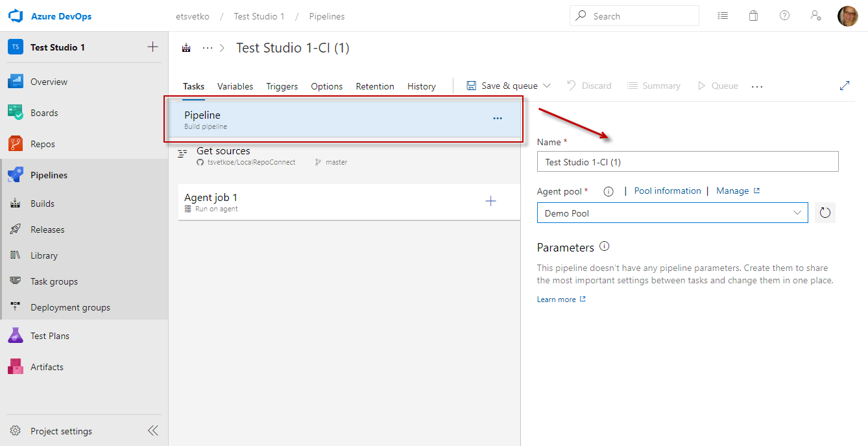Image resolution: width=868 pixels, height=446 pixels.
Task: Click the Agent pool info icon
Action: coord(609,191)
